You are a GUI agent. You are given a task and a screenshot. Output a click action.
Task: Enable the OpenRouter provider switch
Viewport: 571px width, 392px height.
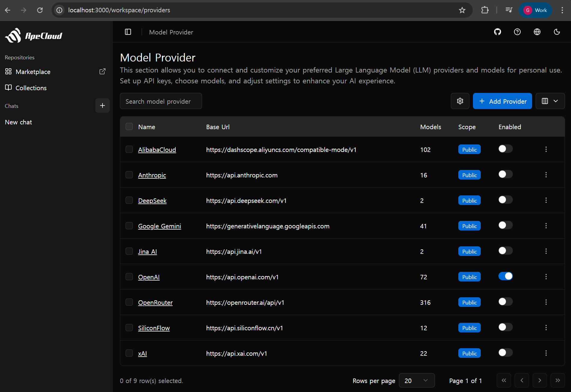(x=506, y=302)
